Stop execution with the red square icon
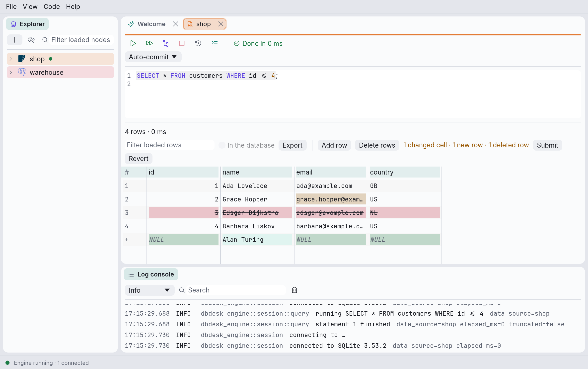The width and height of the screenshot is (588, 369). click(x=182, y=43)
